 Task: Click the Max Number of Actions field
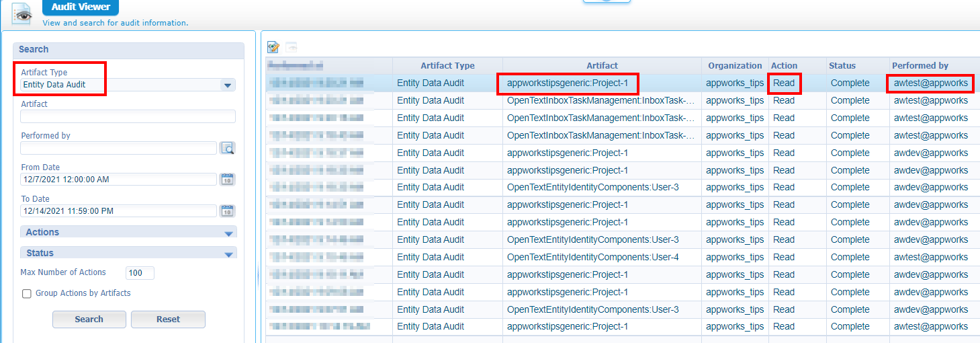140,273
